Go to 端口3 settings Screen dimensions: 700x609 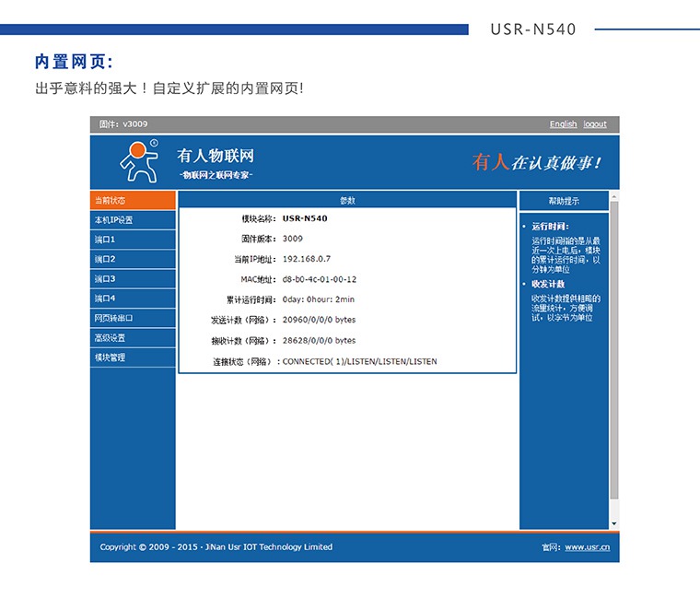pyautogui.click(x=133, y=279)
